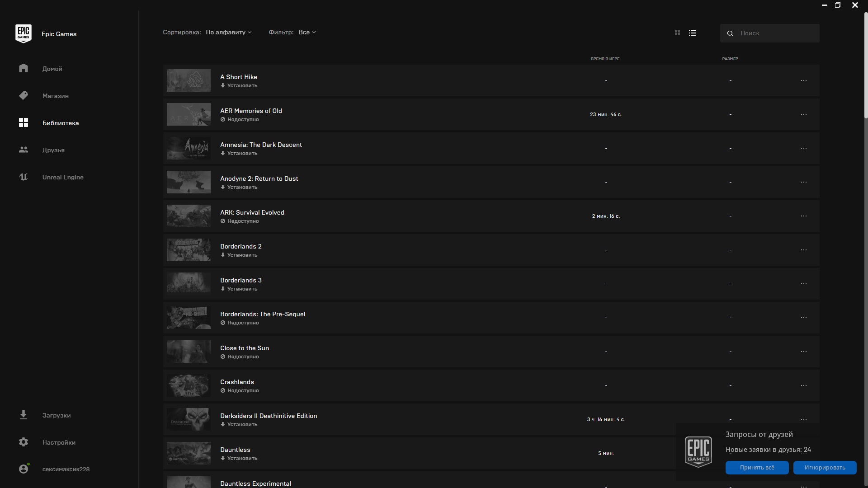Open the Настройки settings gear icon
868x488 pixels.
pyautogui.click(x=24, y=442)
